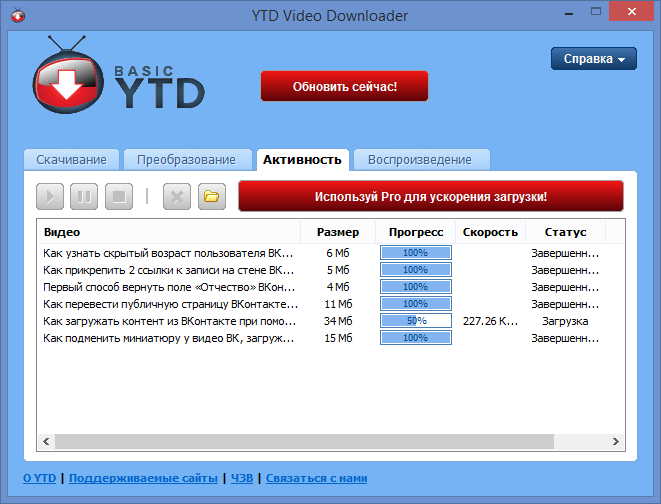Open the ЧЗВ link
Screen dimensions: 661x504
[242, 478]
